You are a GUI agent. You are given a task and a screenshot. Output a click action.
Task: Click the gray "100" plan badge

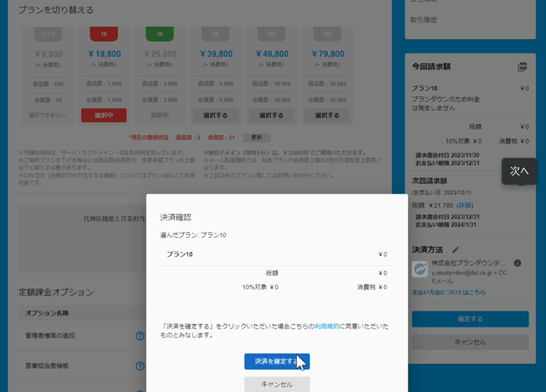pos(271,34)
